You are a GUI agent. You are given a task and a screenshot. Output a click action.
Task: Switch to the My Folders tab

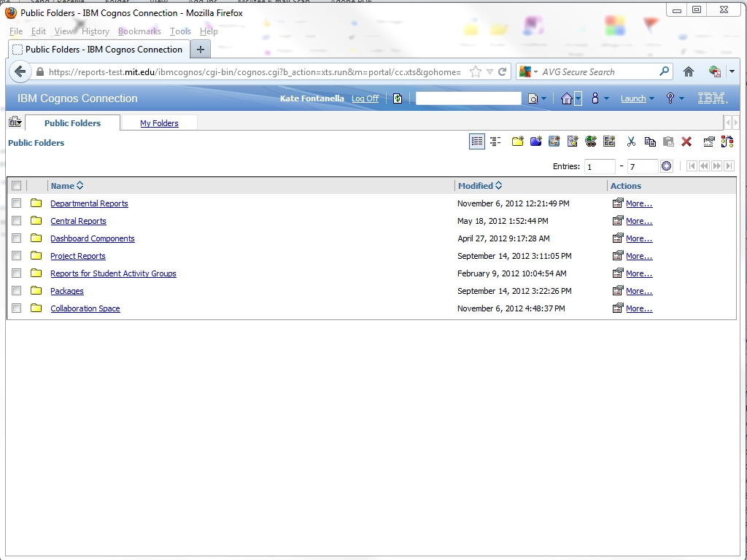(x=159, y=123)
